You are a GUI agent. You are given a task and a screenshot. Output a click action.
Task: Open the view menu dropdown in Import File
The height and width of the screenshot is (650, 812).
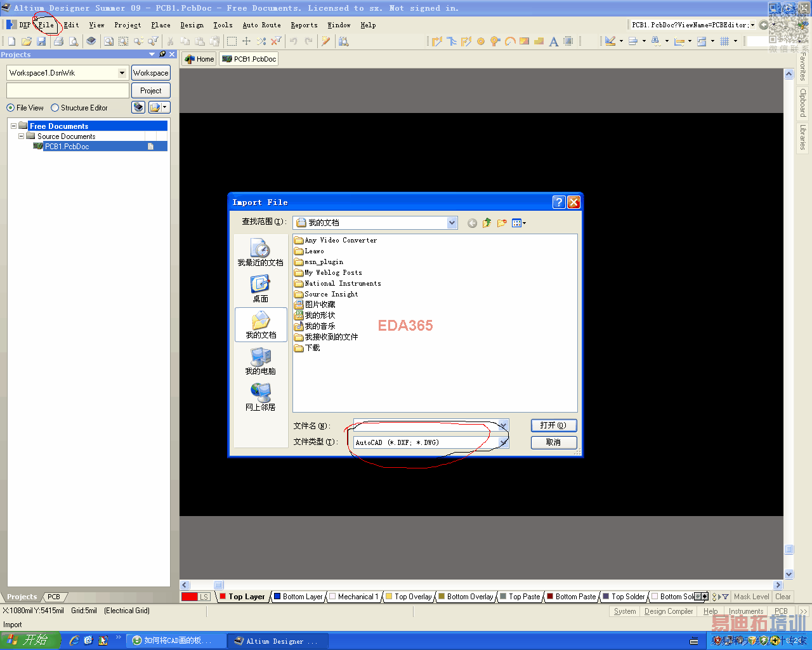[519, 223]
